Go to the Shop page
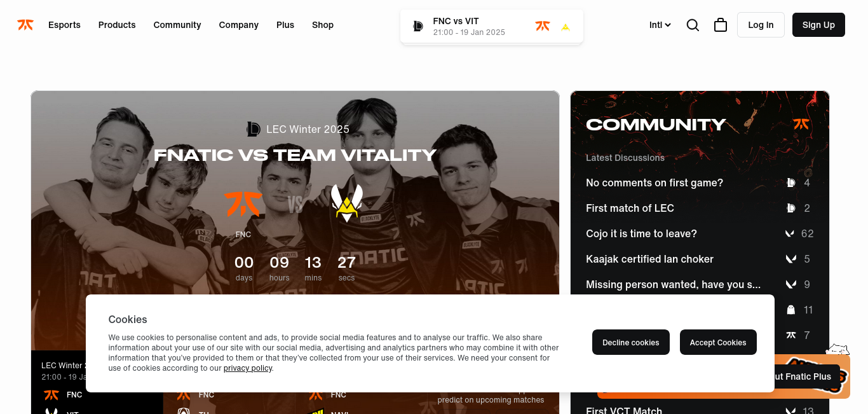 (323, 25)
